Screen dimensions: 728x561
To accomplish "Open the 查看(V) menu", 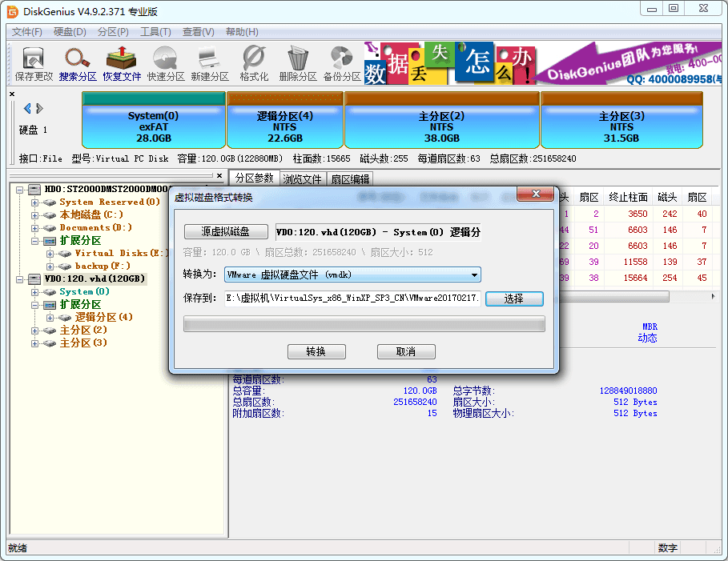I will (199, 32).
